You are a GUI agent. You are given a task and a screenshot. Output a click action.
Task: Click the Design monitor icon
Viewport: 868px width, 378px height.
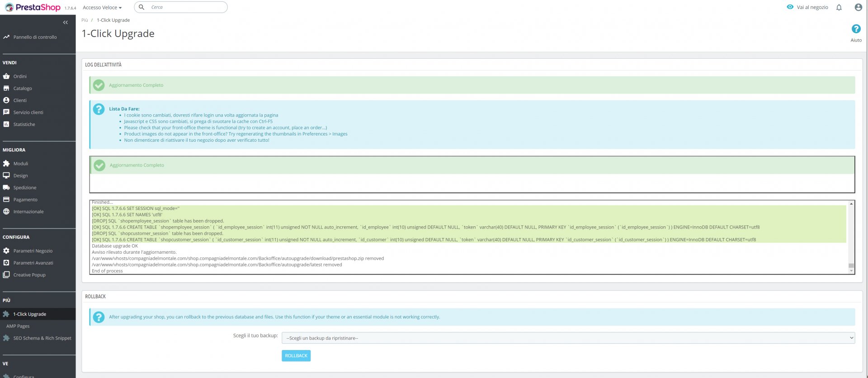point(6,176)
